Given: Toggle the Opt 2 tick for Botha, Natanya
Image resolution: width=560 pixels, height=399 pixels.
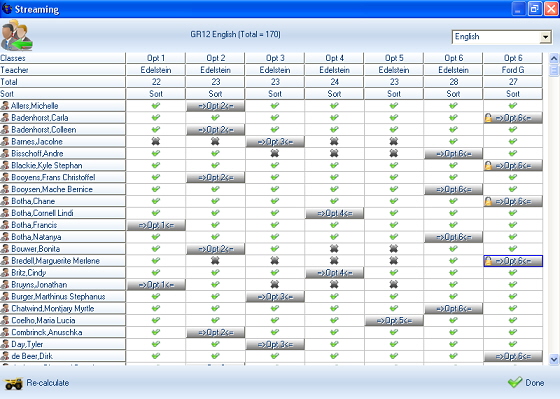Looking at the screenshot, I should [x=215, y=237].
